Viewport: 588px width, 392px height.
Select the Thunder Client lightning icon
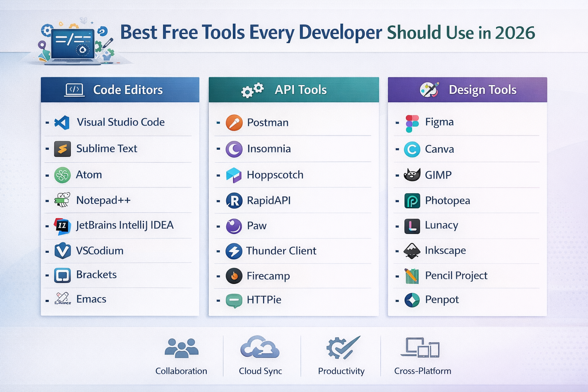click(234, 251)
